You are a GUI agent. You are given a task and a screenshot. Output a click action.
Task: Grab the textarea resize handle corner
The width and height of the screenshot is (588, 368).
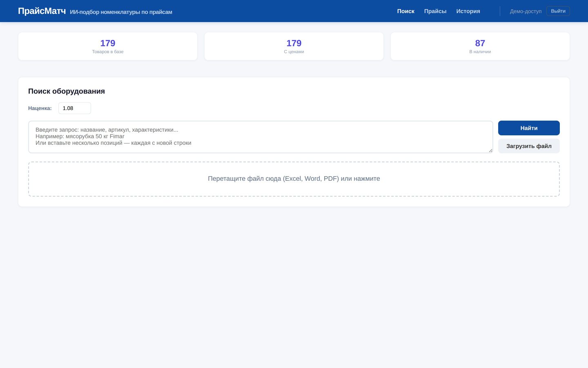pyautogui.click(x=490, y=150)
